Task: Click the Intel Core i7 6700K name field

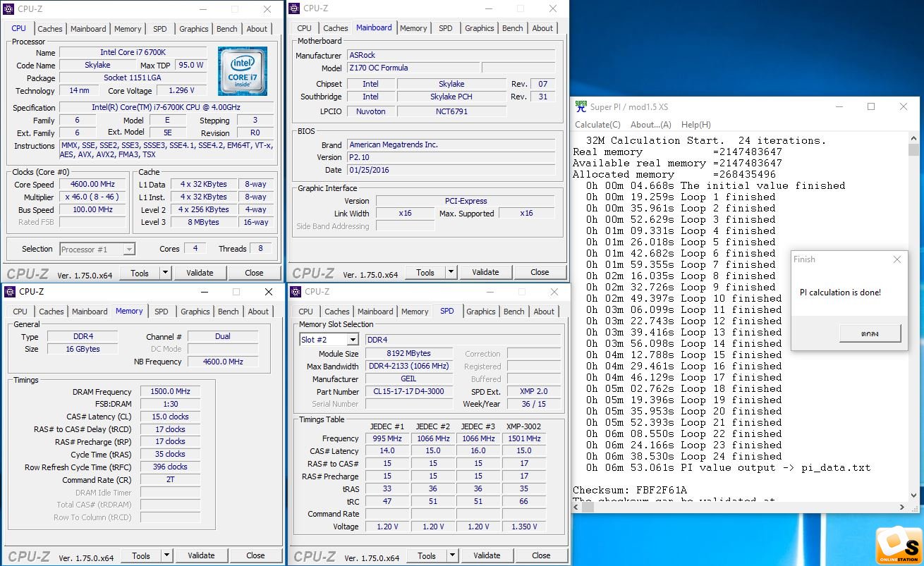Action: 133,52
